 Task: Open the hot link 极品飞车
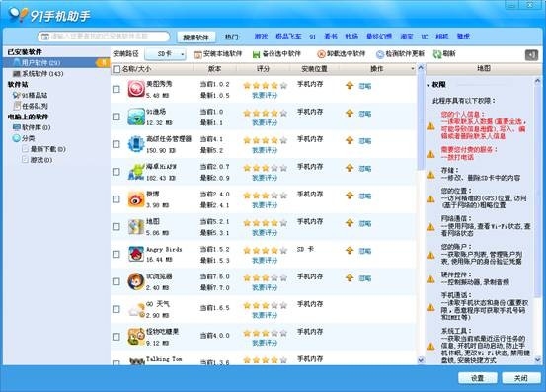[x=288, y=37]
